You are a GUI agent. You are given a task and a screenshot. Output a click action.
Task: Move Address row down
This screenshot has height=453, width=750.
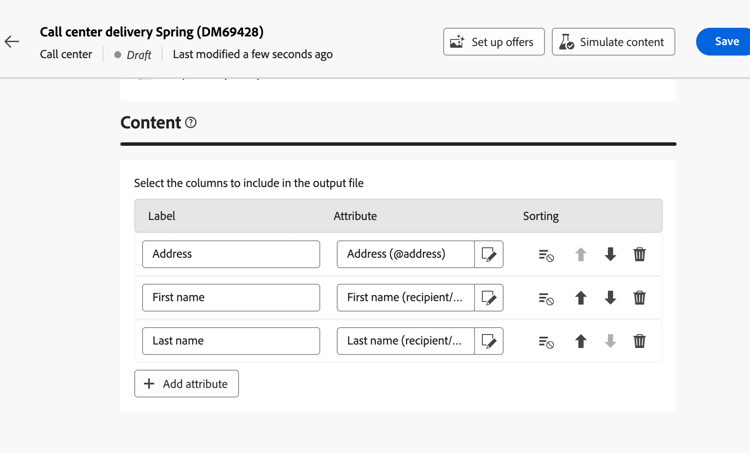pyautogui.click(x=610, y=254)
